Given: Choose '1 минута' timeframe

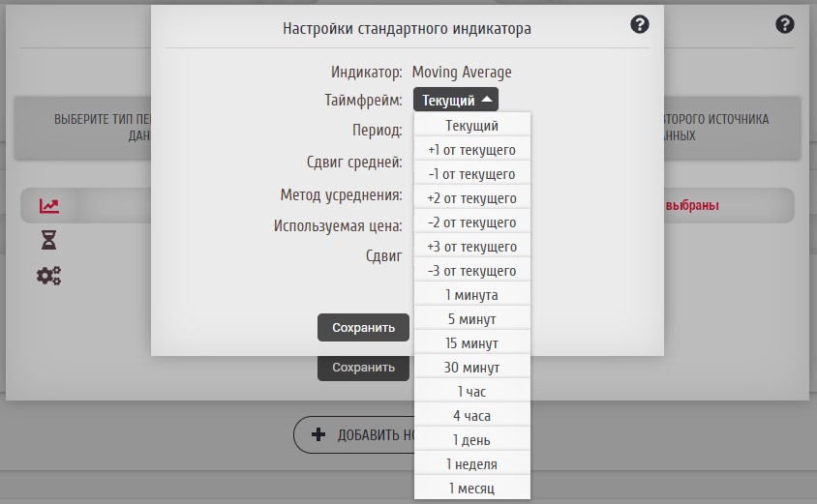Looking at the screenshot, I should 471,295.
